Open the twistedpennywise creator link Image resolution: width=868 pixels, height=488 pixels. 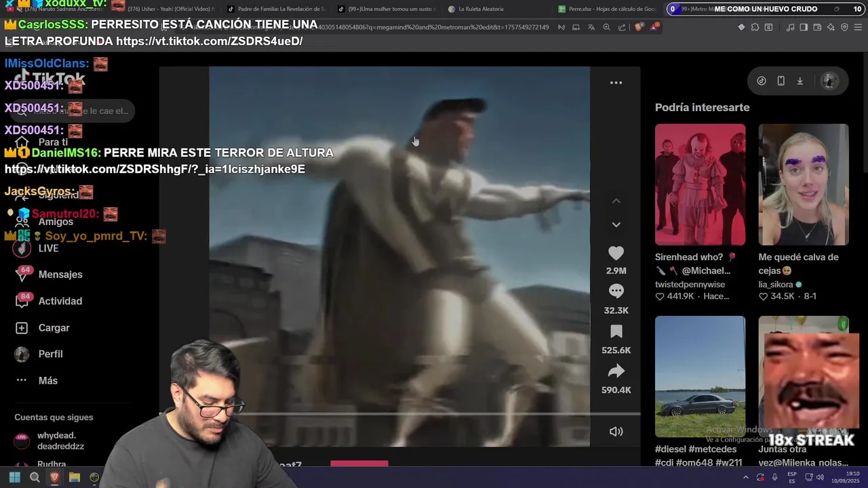[690, 285]
